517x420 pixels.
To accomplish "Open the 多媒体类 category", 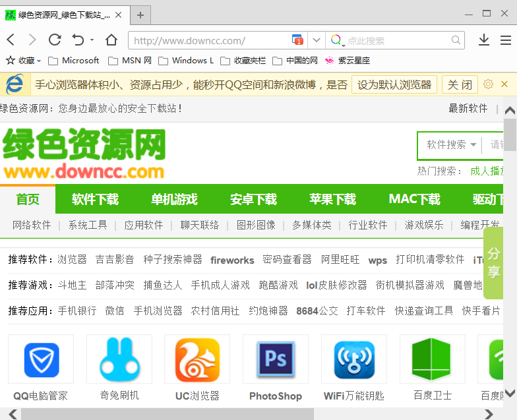I will pyautogui.click(x=311, y=225).
